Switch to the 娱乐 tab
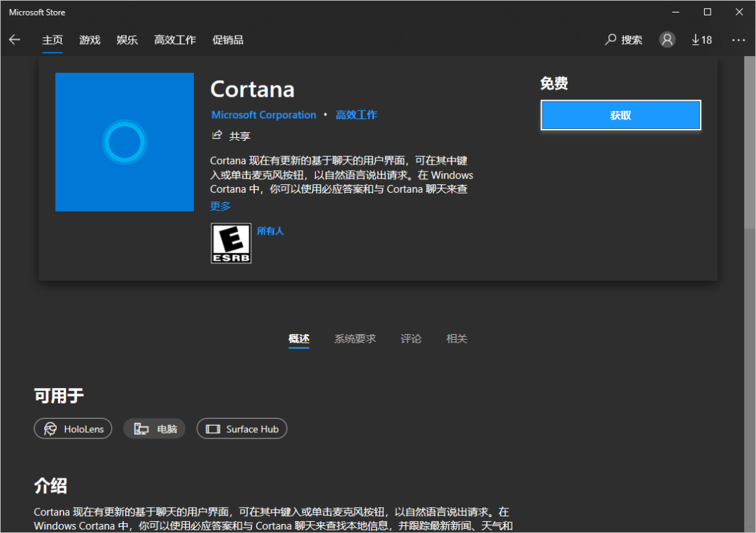 coord(127,40)
